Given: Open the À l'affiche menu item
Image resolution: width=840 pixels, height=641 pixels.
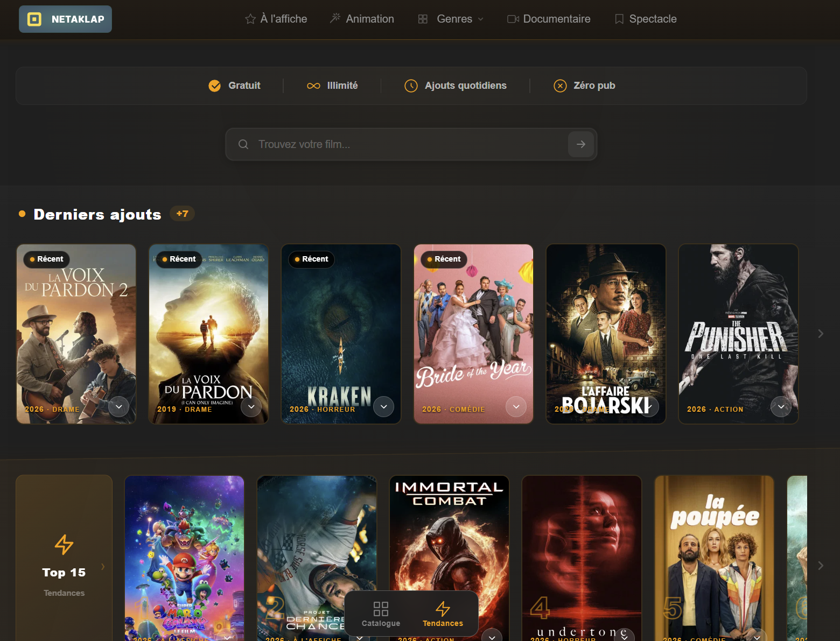Looking at the screenshot, I should pos(276,19).
